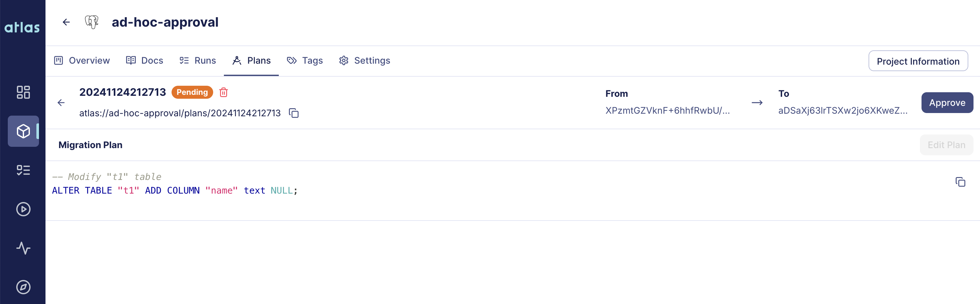Click the Edit Plan button
This screenshot has height=304, width=980.
point(946,145)
